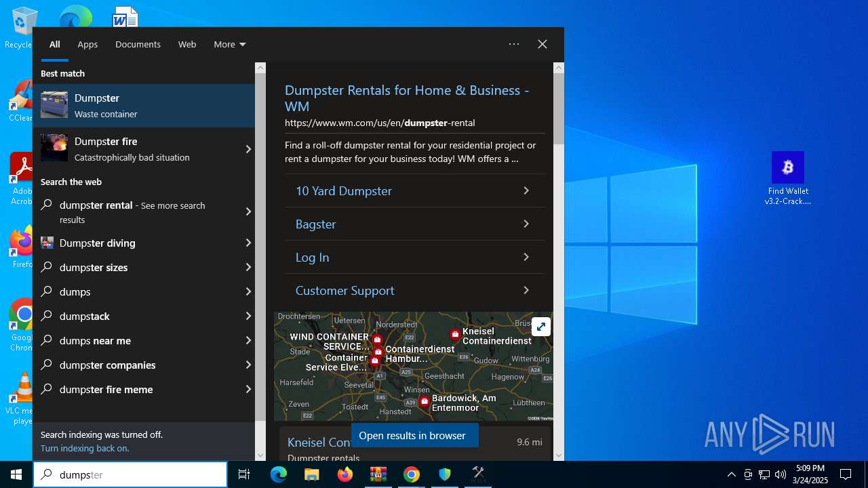Switch to the All tab
The width and height of the screenshot is (868, 488).
point(55,44)
